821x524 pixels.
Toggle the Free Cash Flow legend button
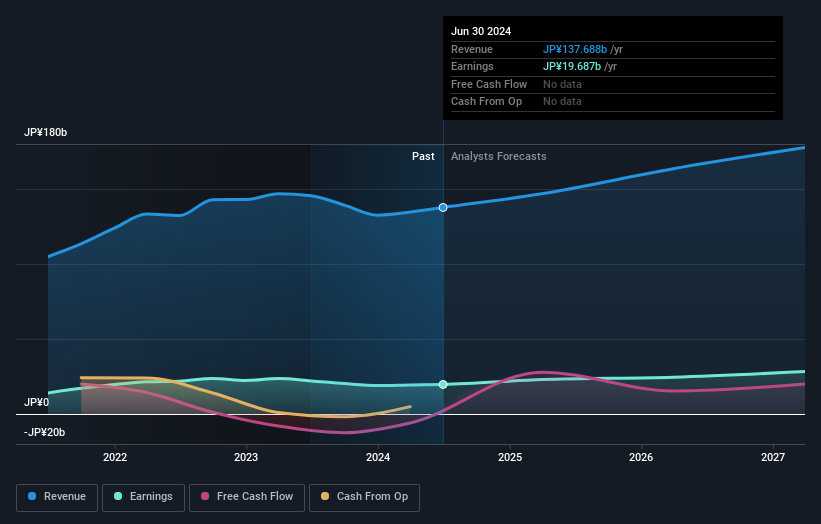click(247, 497)
